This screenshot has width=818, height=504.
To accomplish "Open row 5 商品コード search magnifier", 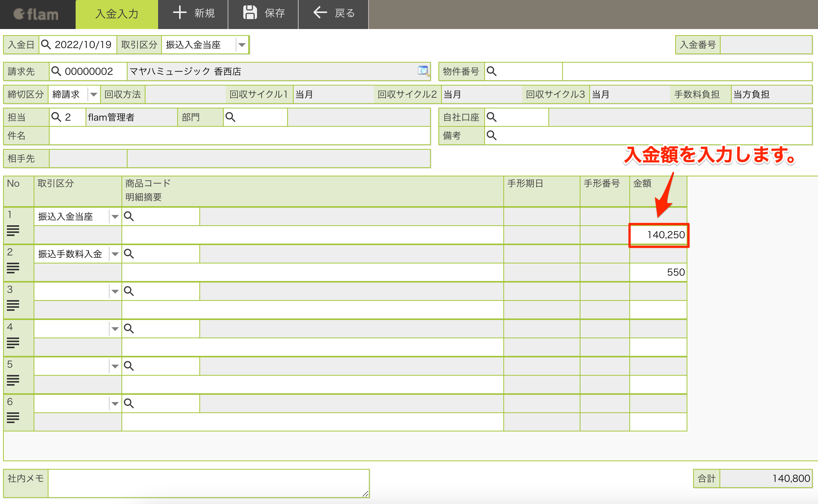I will 129,366.
